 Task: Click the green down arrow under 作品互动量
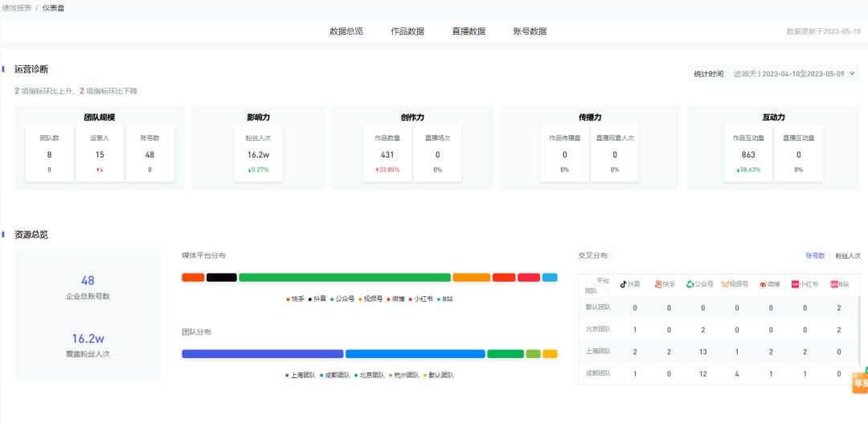click(x=738, y=170)
